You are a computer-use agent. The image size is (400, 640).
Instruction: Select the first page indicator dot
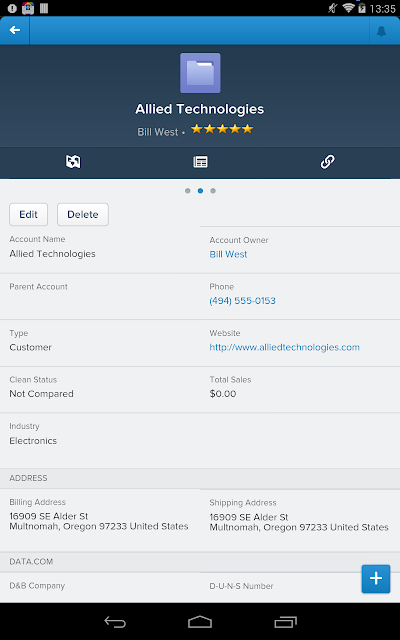point(187,191)
